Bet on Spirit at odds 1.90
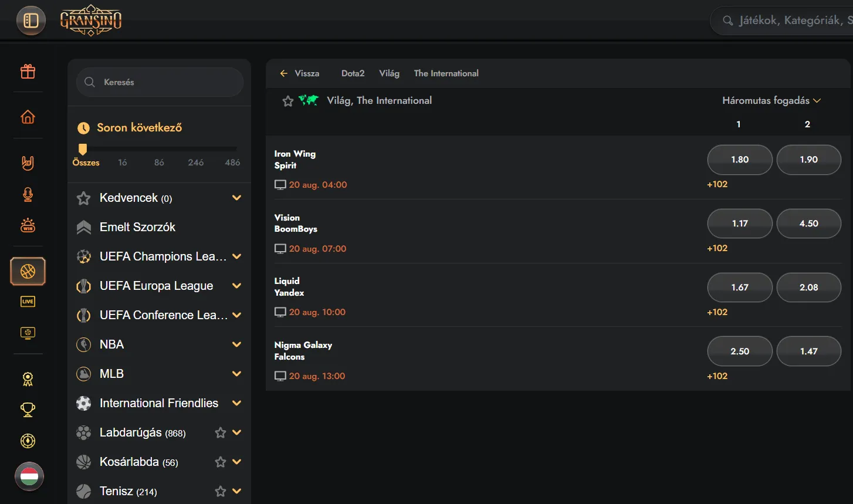This screenshot has height=504, width=853. click(x=809, y=160)
